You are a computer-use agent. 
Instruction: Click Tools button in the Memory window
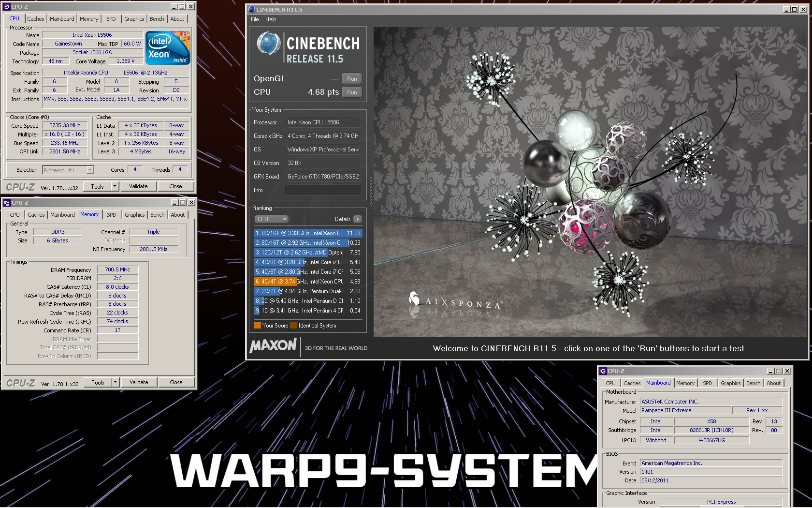[x=98, y=382]
